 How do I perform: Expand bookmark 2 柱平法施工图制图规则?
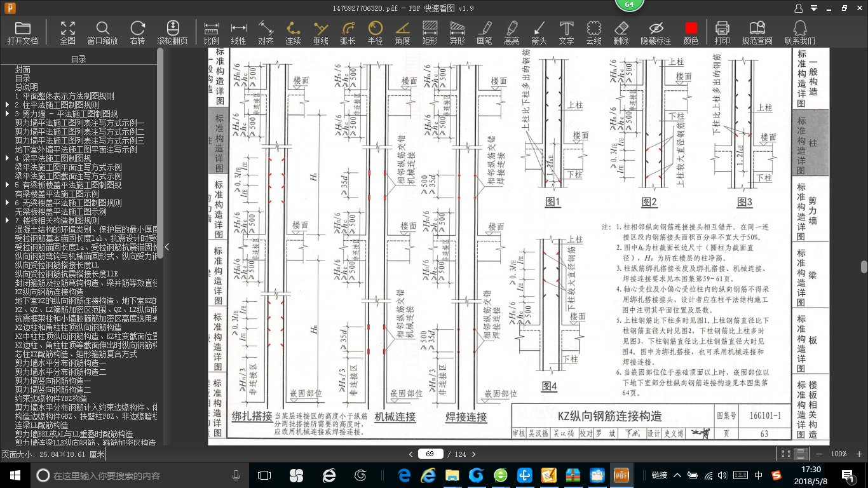click(7, 105)
